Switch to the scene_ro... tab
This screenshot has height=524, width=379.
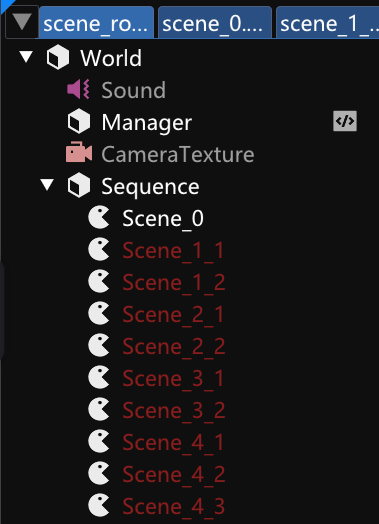[96, 23]
